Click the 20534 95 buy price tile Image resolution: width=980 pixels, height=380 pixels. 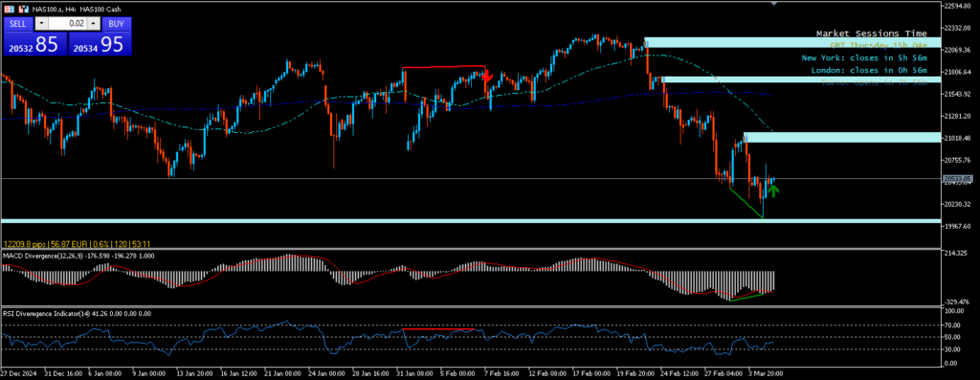coord(100,44)
